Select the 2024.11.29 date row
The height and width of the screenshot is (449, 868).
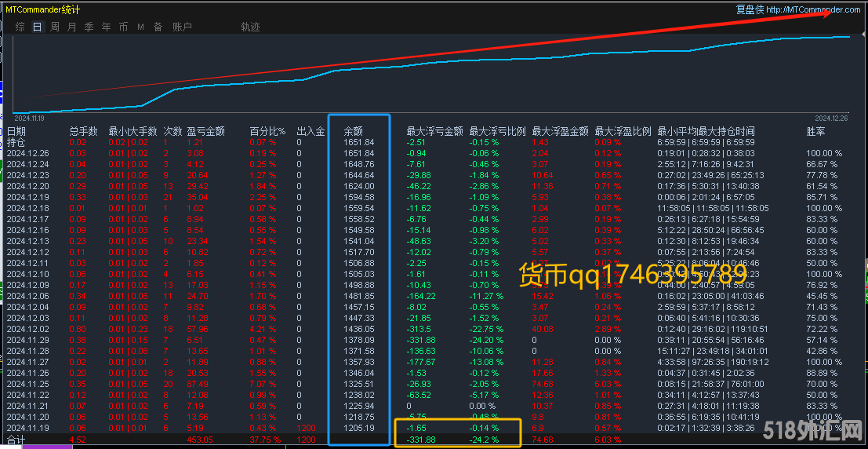coord(28,340)
